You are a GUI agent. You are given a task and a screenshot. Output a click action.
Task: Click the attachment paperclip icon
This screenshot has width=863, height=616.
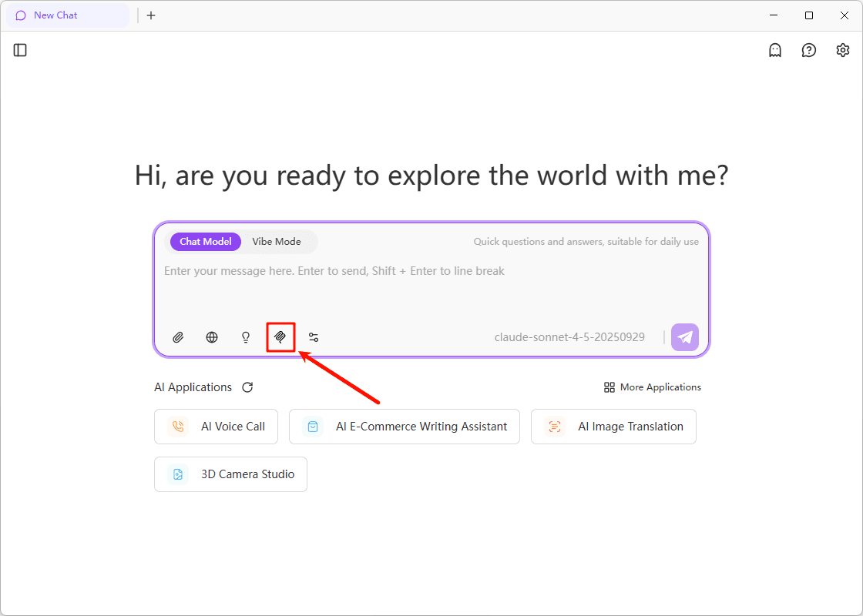tap(178, 337)
